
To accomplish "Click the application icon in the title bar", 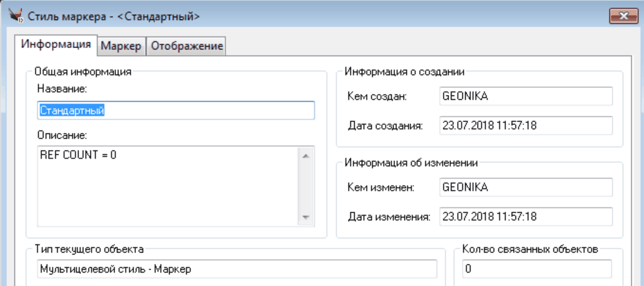I will tap(15, 16).
